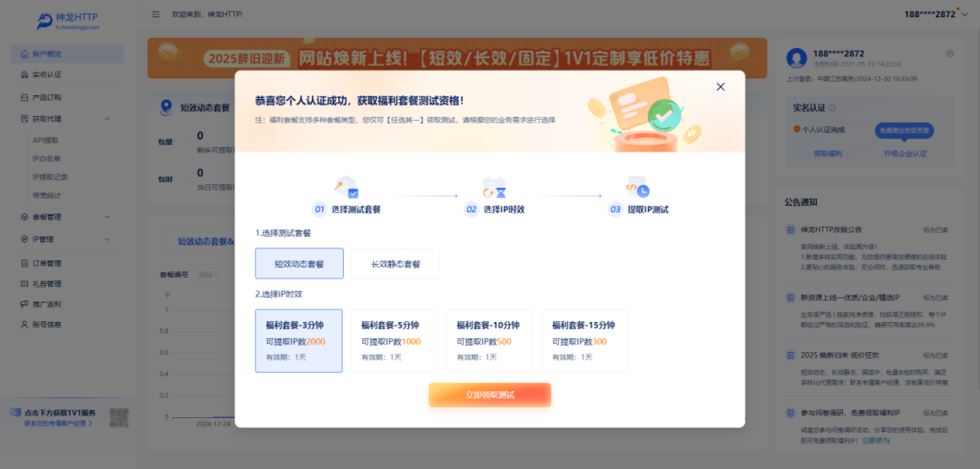Click the QR code in the sidebar footer
This screenshot has height=469, width=980.
coord(120,417)
